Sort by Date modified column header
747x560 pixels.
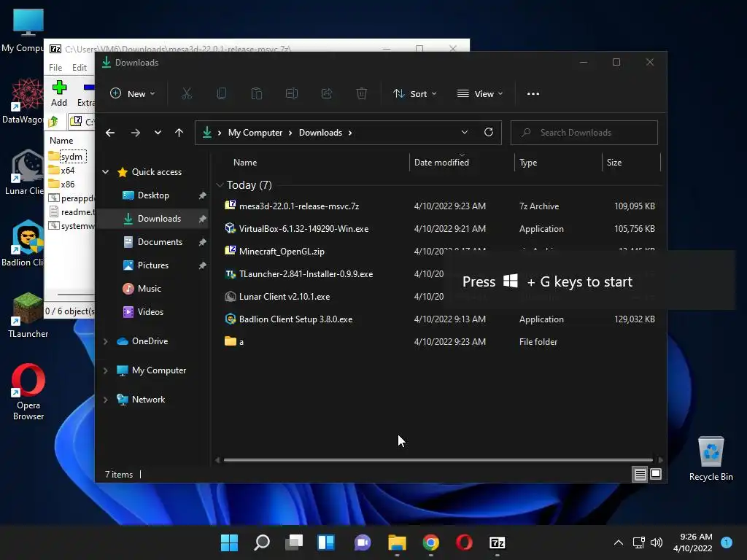pos(462,163)
